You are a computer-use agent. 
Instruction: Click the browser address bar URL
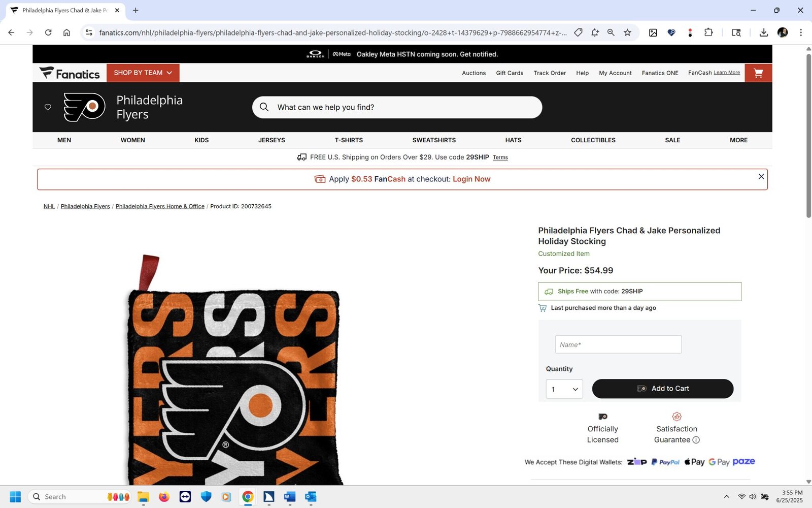click(333, 33)
